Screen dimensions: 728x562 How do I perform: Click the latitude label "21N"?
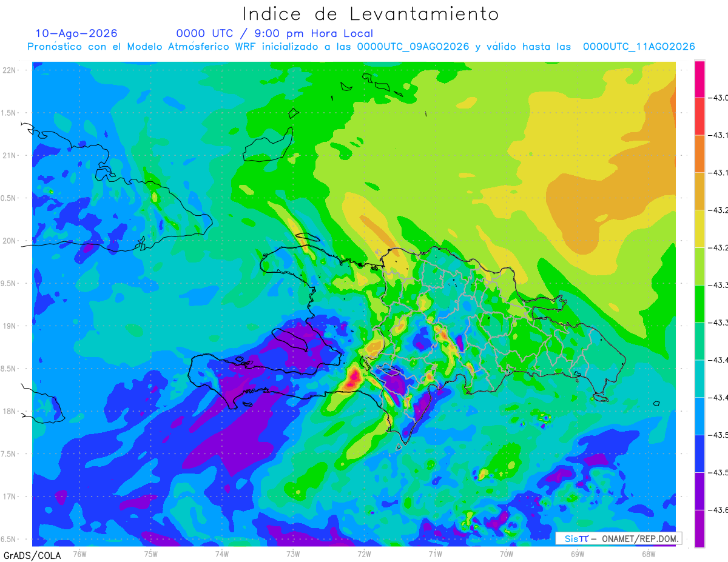[x=10, y=155]
